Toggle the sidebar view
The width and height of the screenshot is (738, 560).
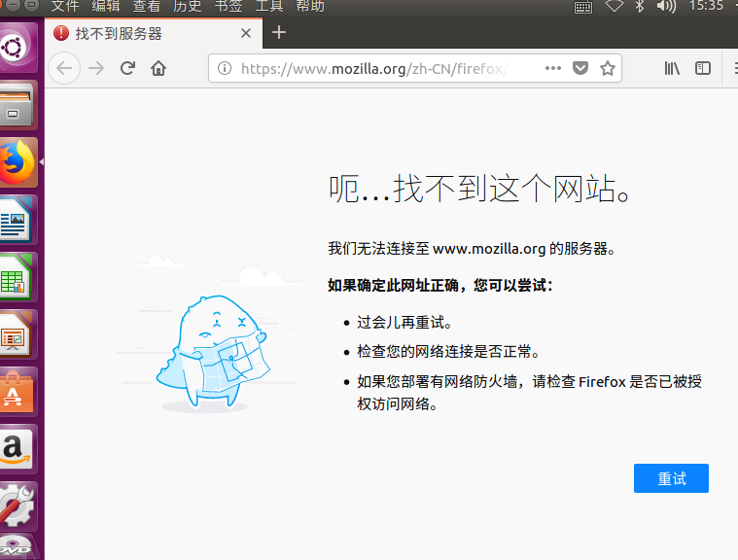(x=703, y=69)
